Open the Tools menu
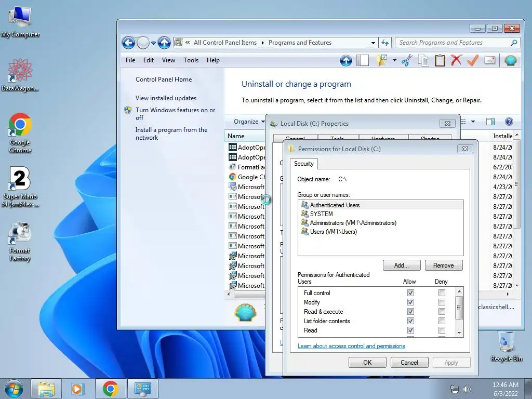This screenshot has height=399, width=532. (x=191, y=60)
